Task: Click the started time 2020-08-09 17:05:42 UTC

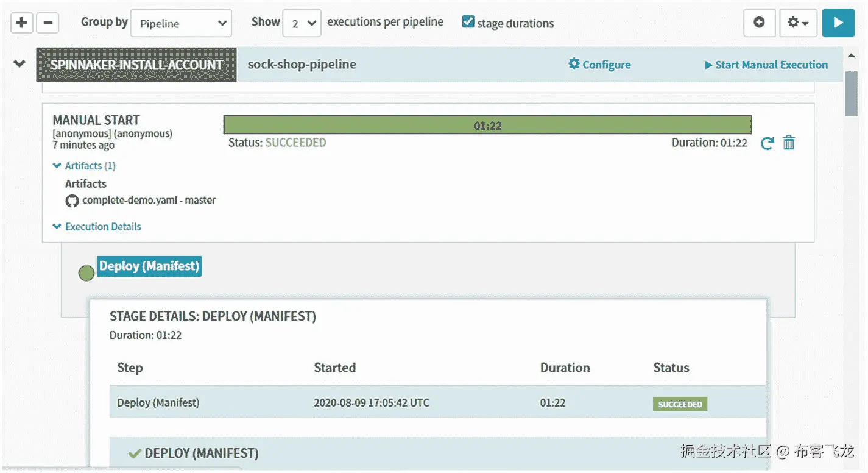Action: (372, 403)
